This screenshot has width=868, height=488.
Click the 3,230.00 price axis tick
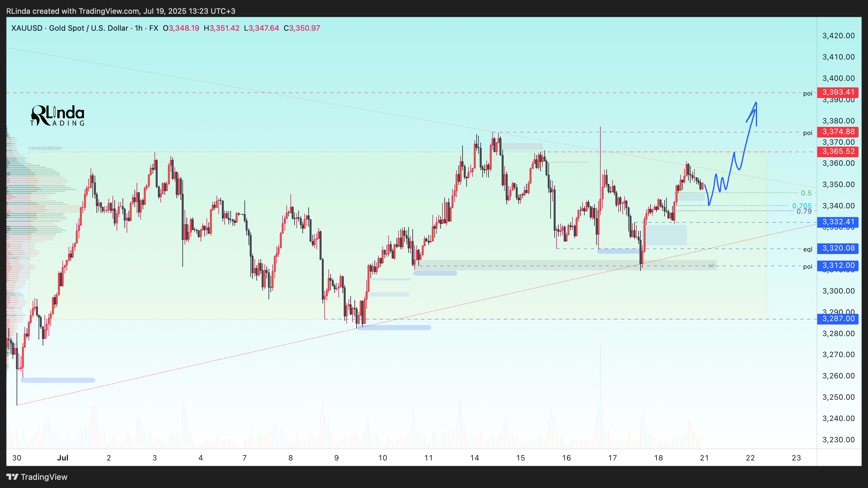[838, 440]
